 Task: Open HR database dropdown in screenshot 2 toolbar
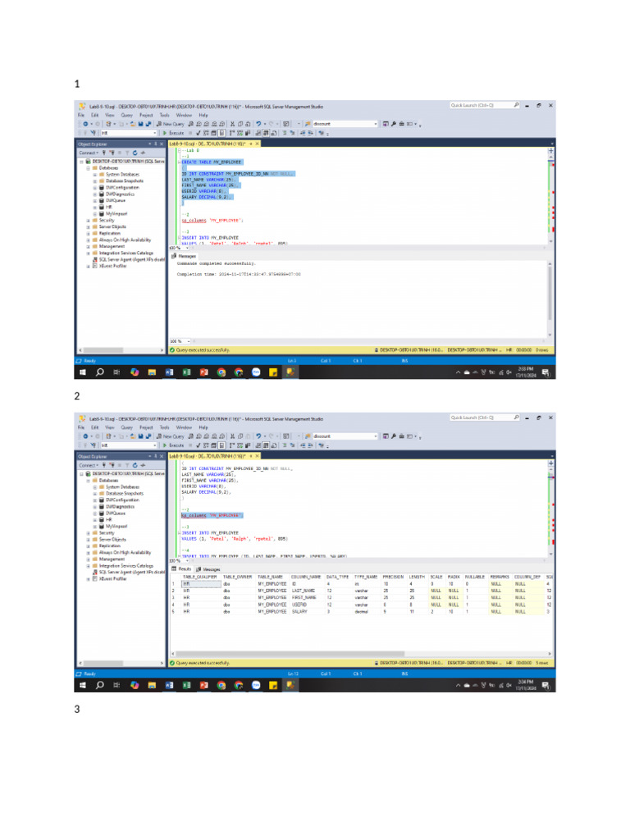[129, 445]
